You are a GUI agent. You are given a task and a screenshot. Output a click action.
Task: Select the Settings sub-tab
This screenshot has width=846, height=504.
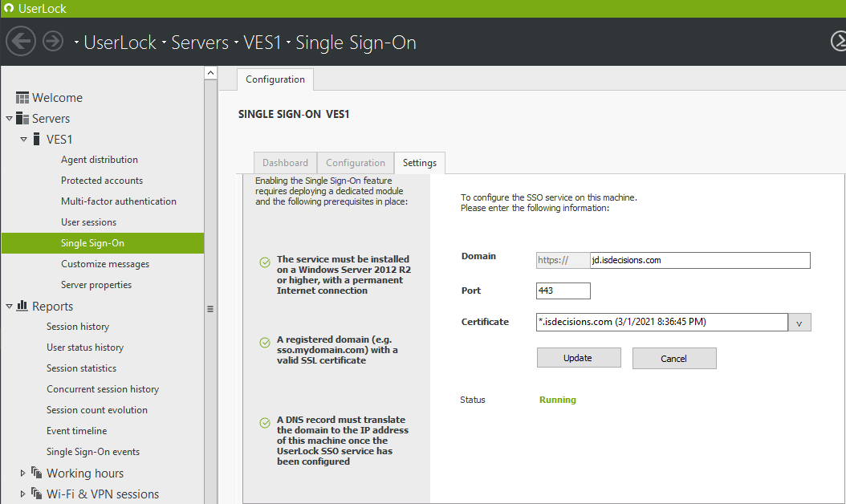420,163
